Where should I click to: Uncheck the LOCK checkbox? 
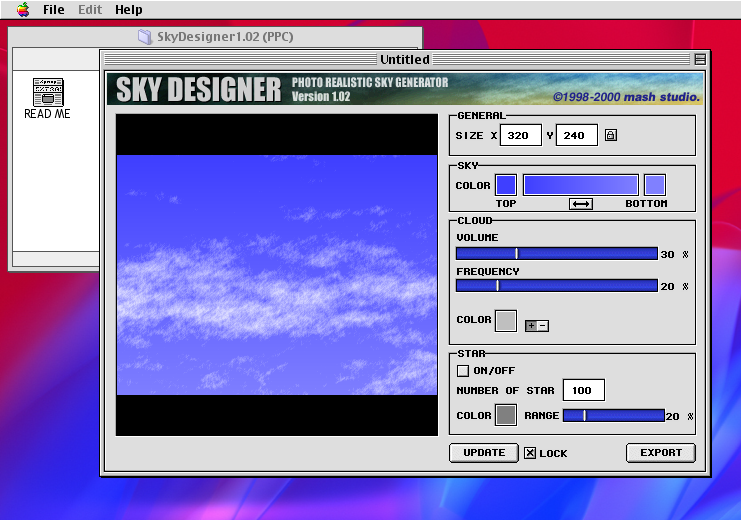click(x=530, y=453)
